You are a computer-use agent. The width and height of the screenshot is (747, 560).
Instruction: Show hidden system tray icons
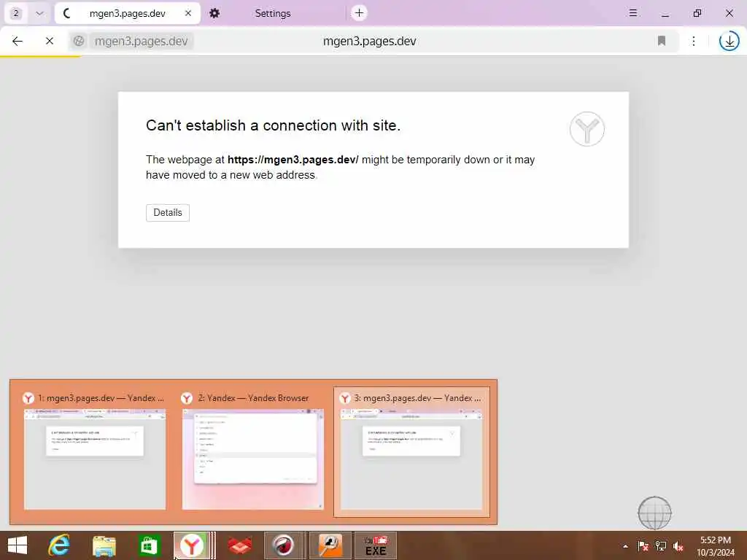pyautogui.click(x=625, y=546)
